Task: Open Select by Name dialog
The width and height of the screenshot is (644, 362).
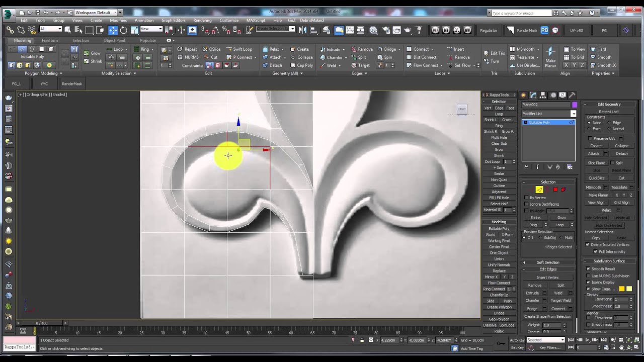Action: (x=78, y=30)
